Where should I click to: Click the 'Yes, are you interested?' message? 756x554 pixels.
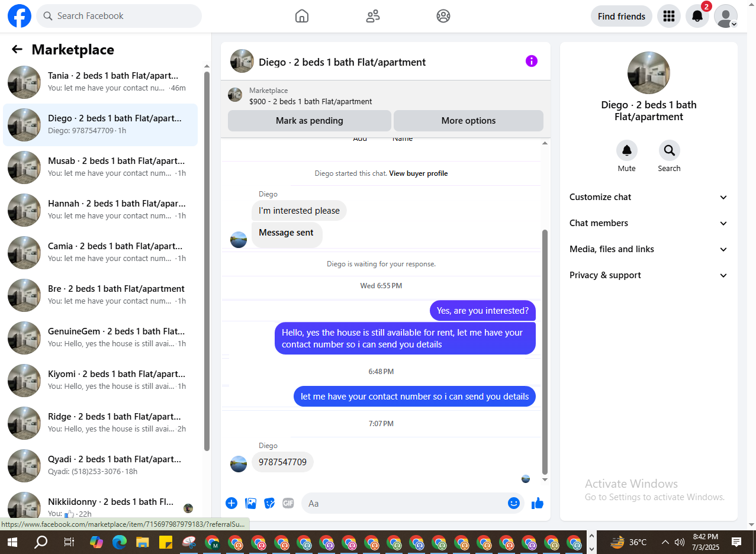[x=482, y=311]
